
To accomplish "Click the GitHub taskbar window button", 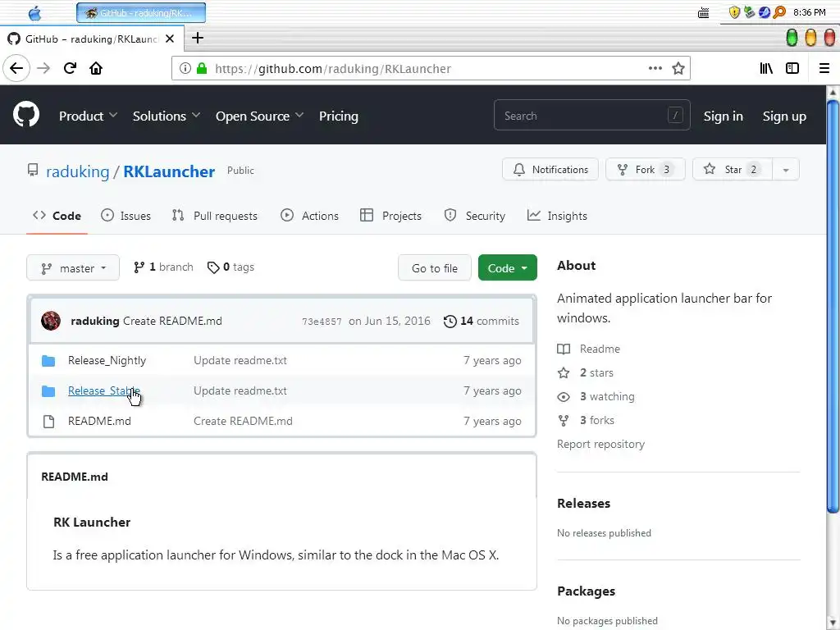I will [x=141, y=13].
